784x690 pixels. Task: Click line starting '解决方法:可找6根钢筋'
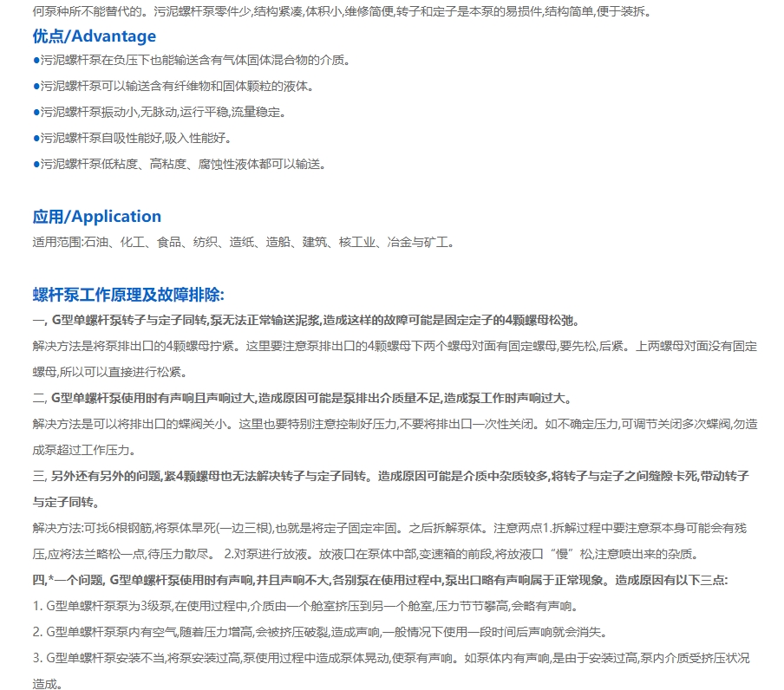(389, 528)
